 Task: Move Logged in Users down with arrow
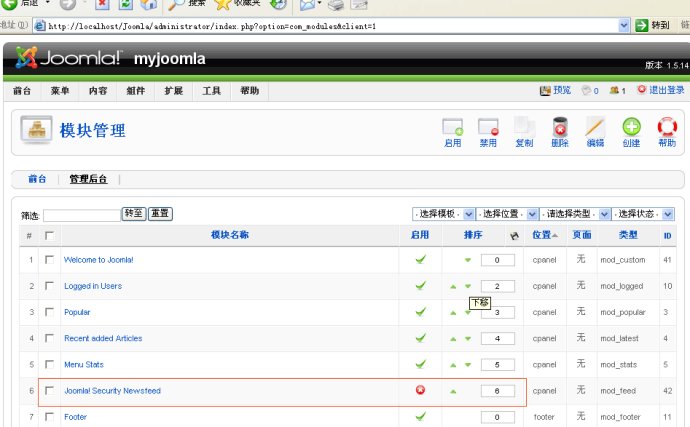pos(468,287)
